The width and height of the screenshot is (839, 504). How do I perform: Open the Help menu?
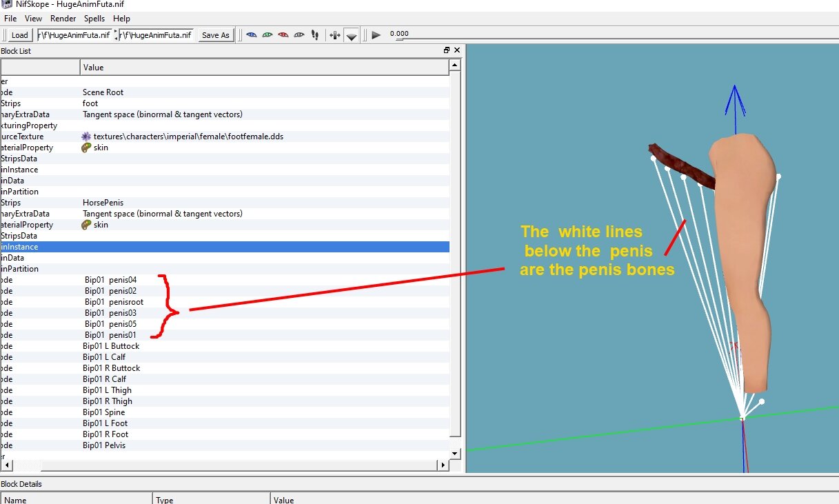click(122, 19)
